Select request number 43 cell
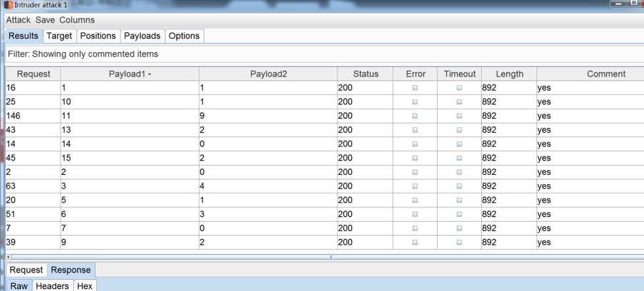 pos(33,130)
